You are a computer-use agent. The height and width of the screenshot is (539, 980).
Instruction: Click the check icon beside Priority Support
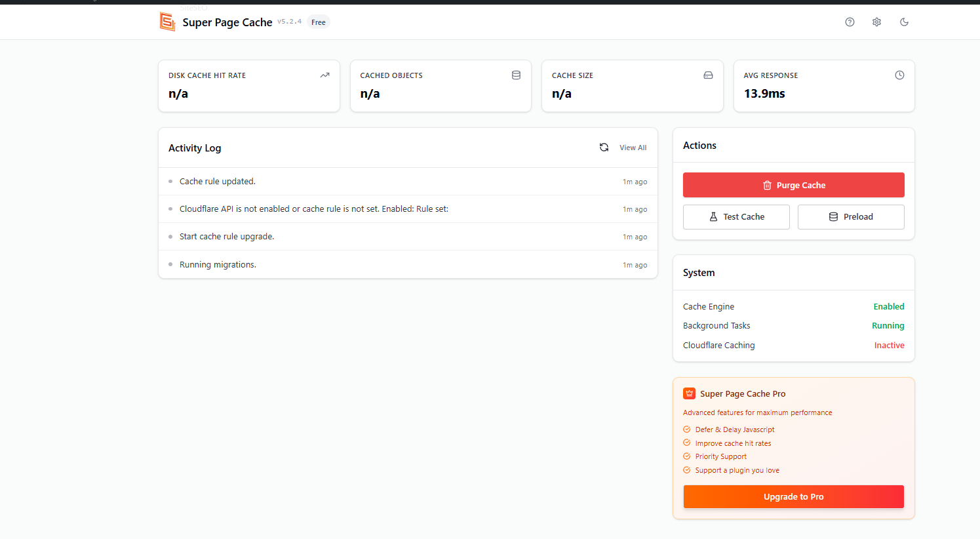687,456
